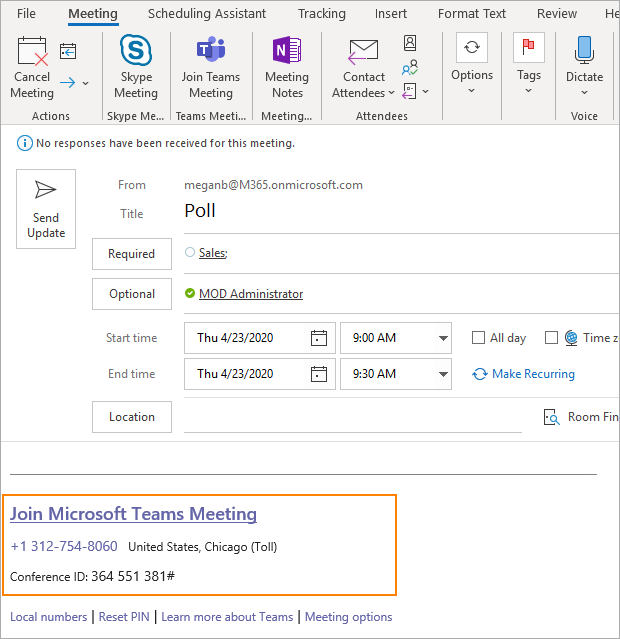The width and height of the screenshot is (620, 639).
Task: Click the Options refresh icon
Action: click(472, 47)
